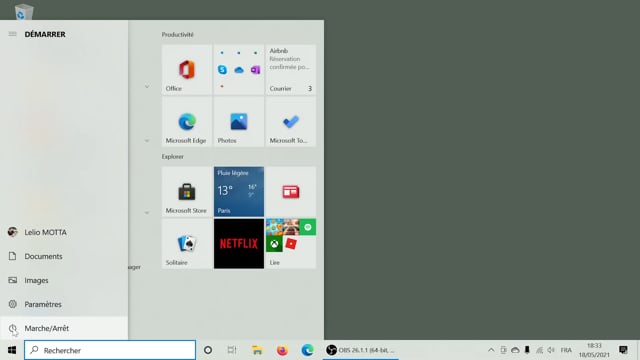Open the network Wi-Fi tray icon
This screenshot has width=640, height=360.
[x=539, y=350]
